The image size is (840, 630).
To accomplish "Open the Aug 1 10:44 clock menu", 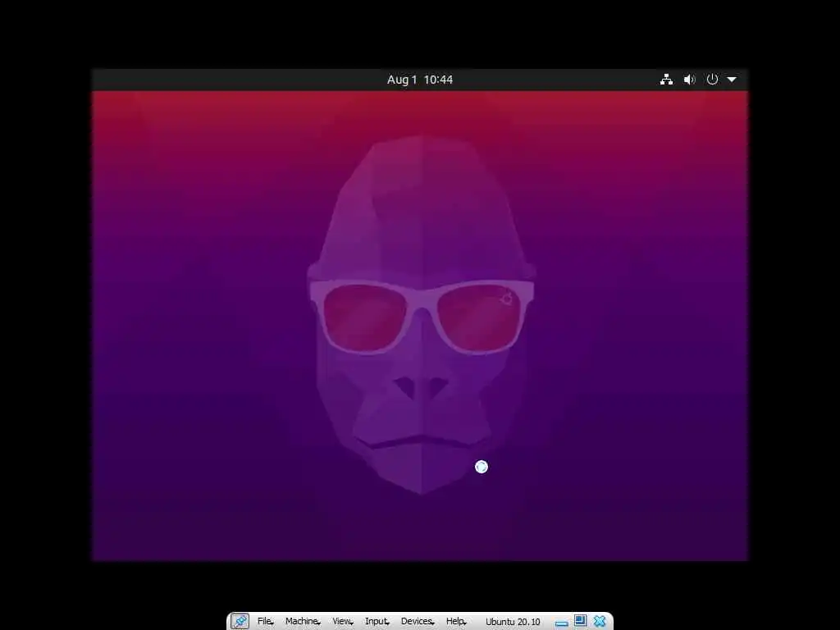I will [x=420, y=80].
